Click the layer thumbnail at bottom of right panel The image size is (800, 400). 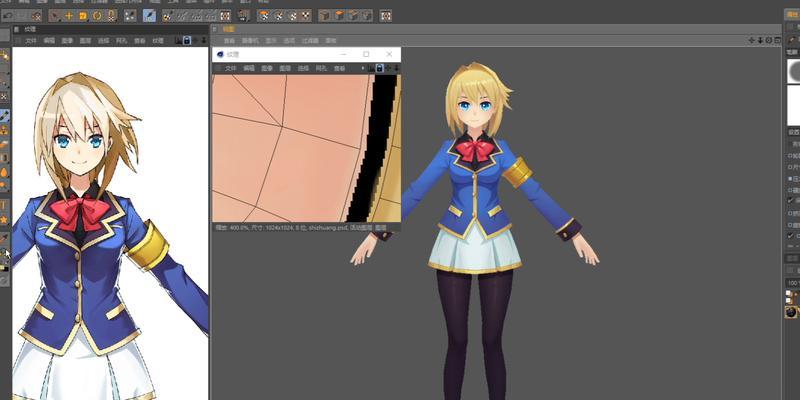[x=791, y=312]
